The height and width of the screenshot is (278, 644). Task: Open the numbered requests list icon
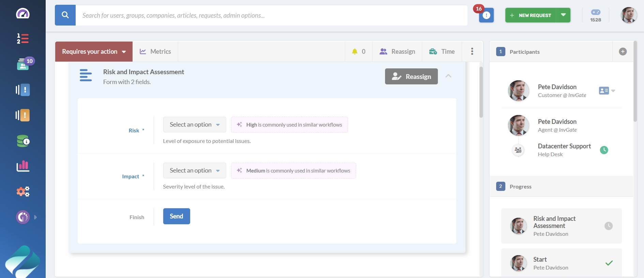[23, 38]
